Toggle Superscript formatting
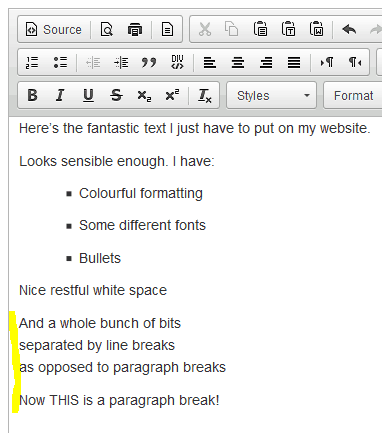 (172, 95)
